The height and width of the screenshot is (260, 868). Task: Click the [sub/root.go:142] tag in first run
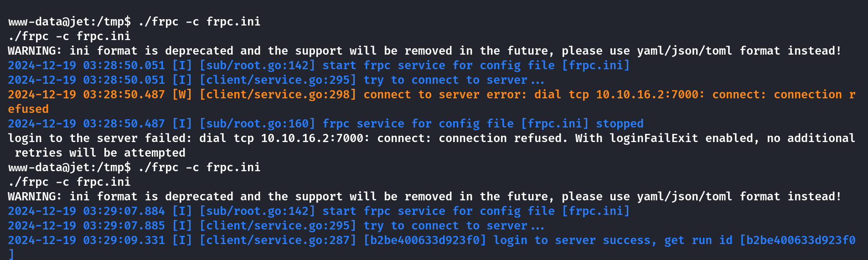(x=257, y=65)
